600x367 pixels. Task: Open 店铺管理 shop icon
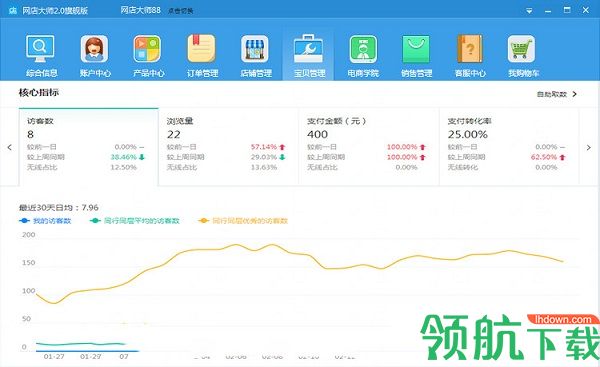click(x=255, y=49)
